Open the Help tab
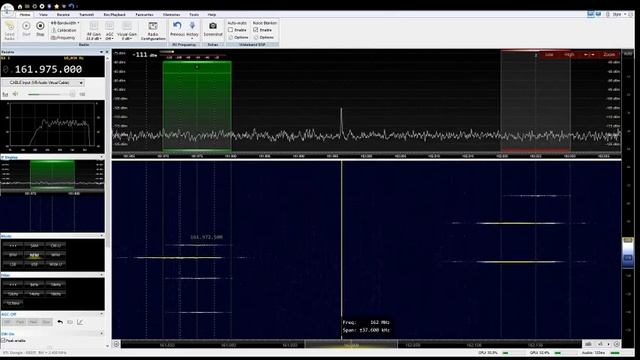Viewport: 640px width, 360px height. pos(211,15)
